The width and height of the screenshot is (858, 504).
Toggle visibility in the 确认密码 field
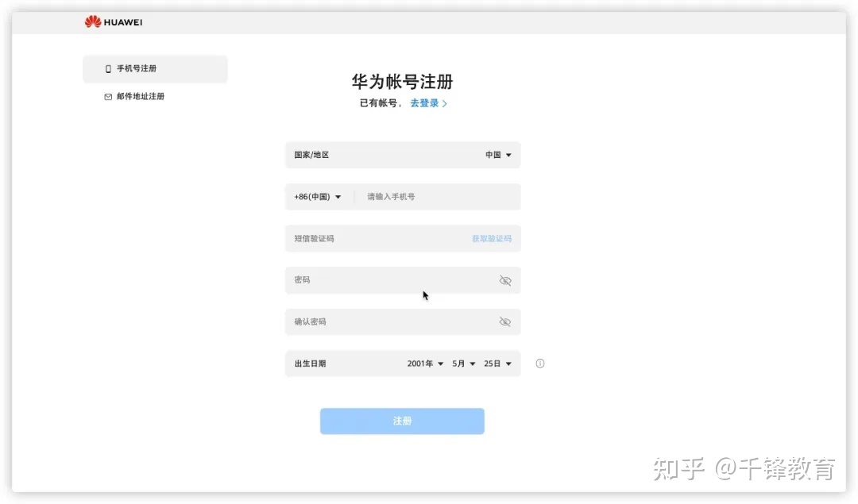pyautogui.click(x=505, y=322)
